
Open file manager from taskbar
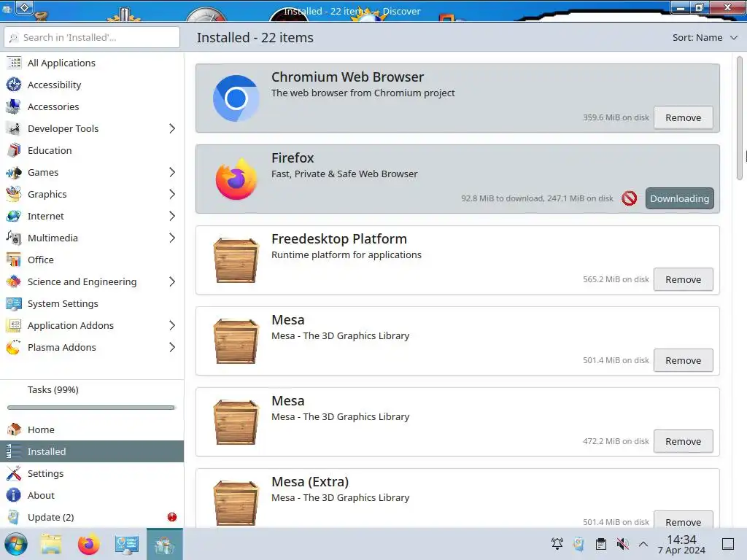coord(51,544)
